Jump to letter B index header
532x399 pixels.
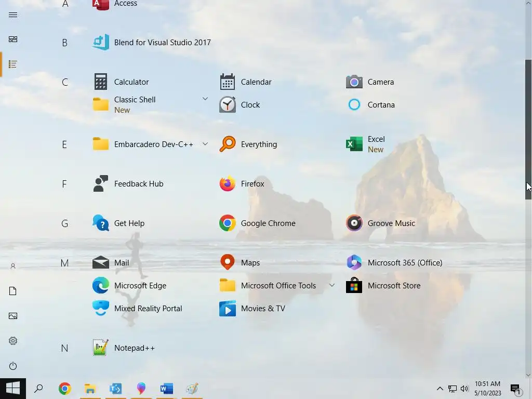tap(64, 43)
